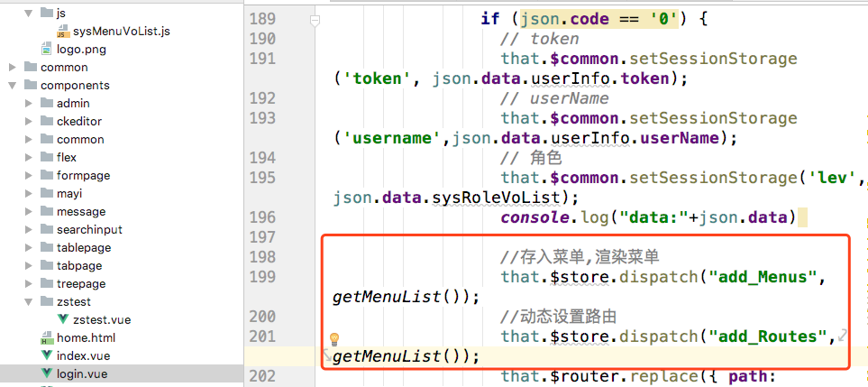Expand the common folder at root level

click(x=13, y=67)
